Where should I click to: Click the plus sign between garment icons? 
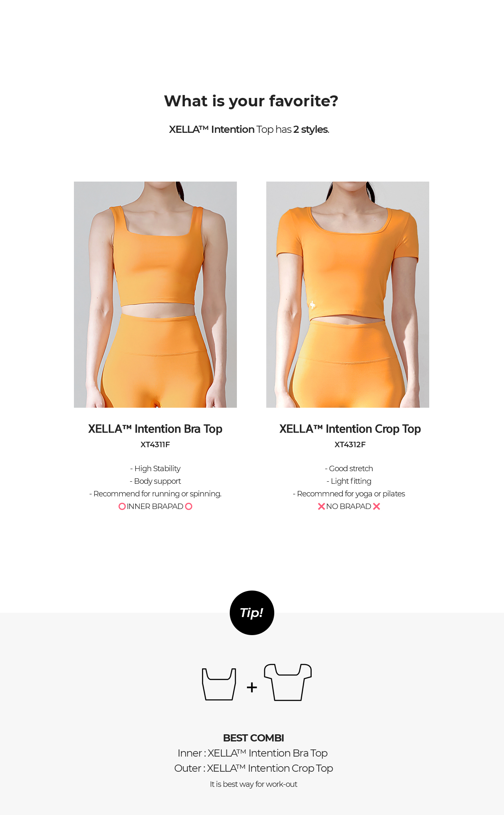(x=252, y=687)
